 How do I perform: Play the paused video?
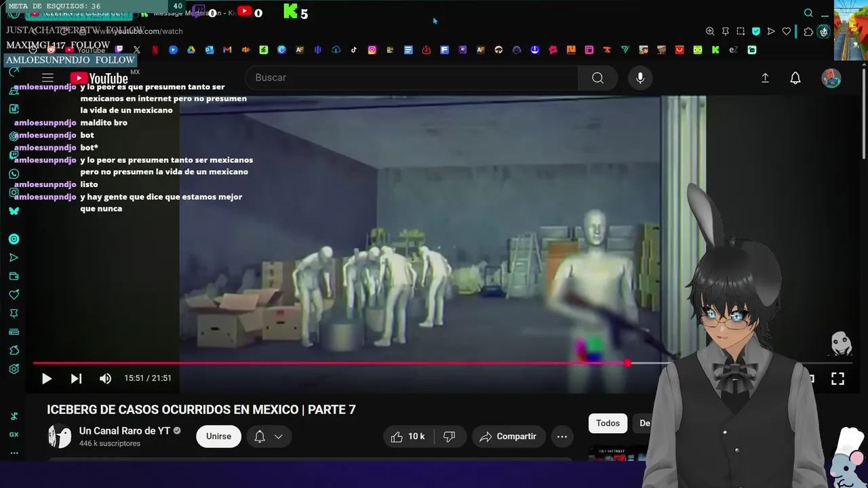[46, 379]
